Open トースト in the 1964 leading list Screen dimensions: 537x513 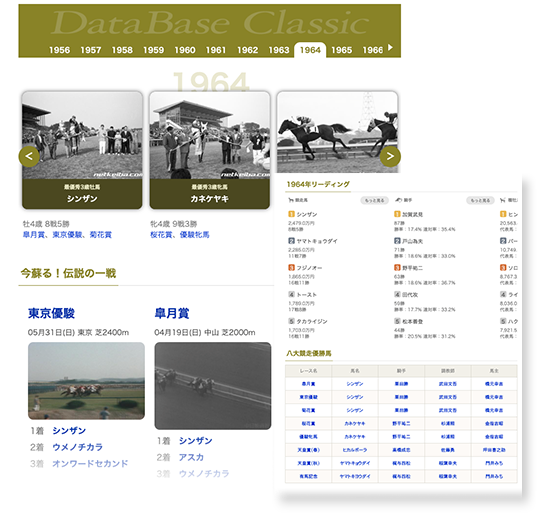click(x=307, y=295)
